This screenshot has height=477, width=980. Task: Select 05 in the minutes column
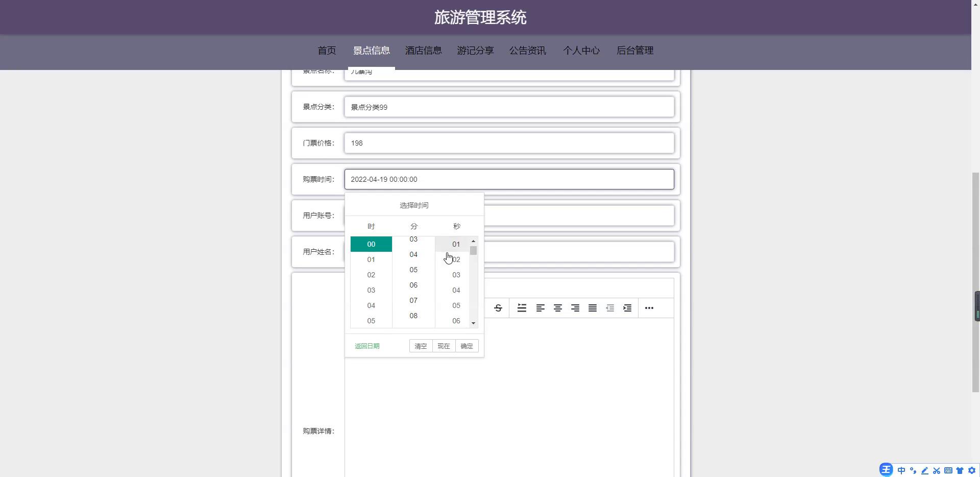click(x=413, y=270)
